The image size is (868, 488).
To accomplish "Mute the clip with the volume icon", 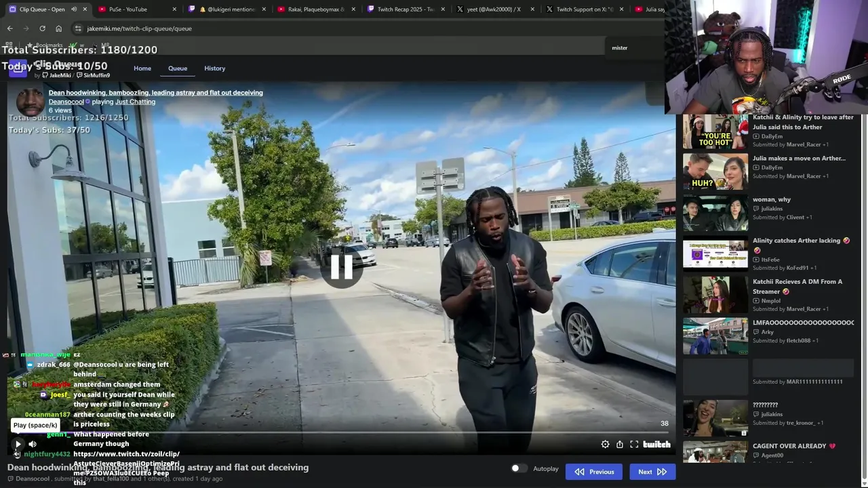I will click(x=33, y=444).
